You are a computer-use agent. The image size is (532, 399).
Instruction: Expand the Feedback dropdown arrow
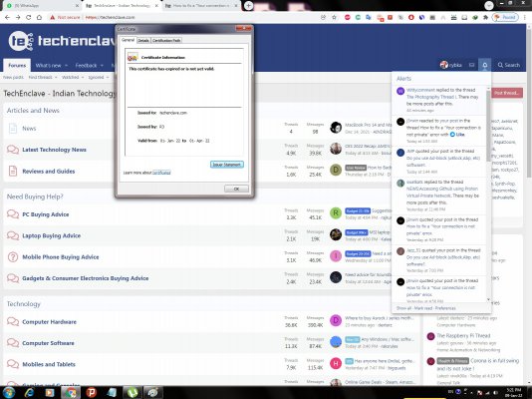(102, 65)
